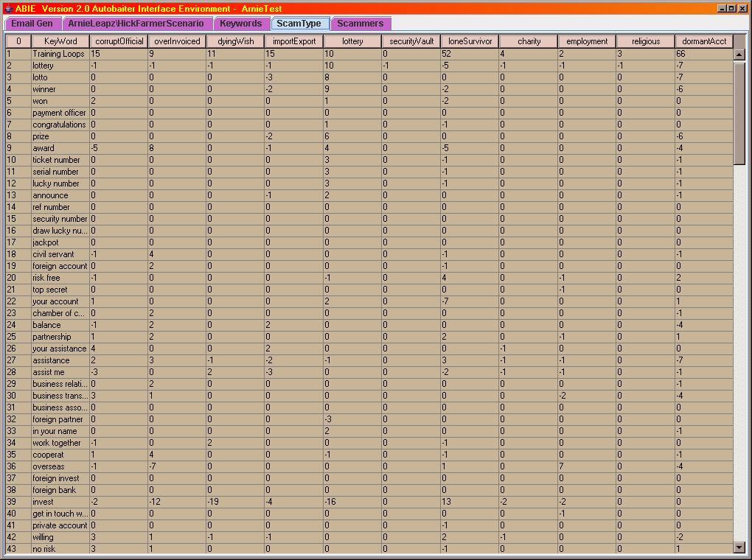Select the 'willing' keyword cell
The image size is (752, 560).
[x=60, y=537]
